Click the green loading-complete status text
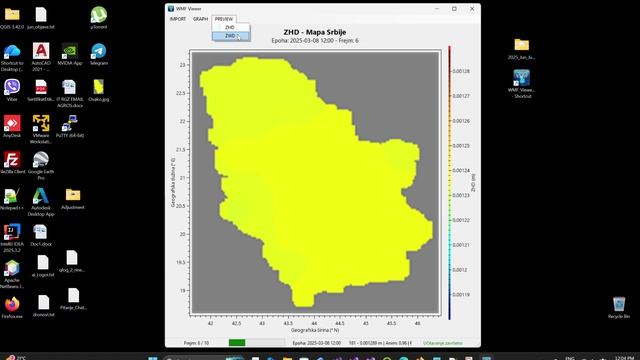 [x=443, y=343]
